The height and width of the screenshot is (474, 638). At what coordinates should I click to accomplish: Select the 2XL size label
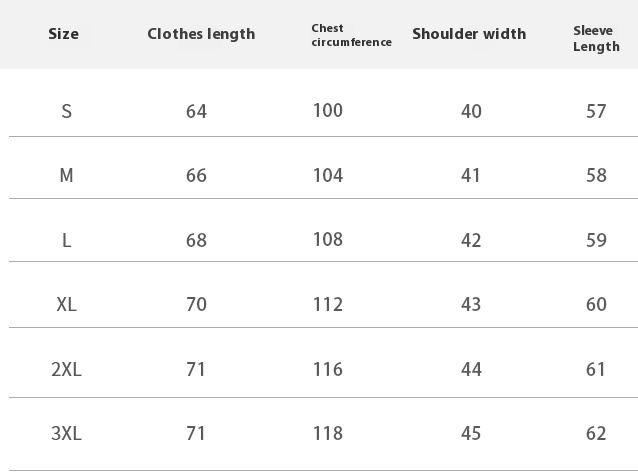coord(66,369)
